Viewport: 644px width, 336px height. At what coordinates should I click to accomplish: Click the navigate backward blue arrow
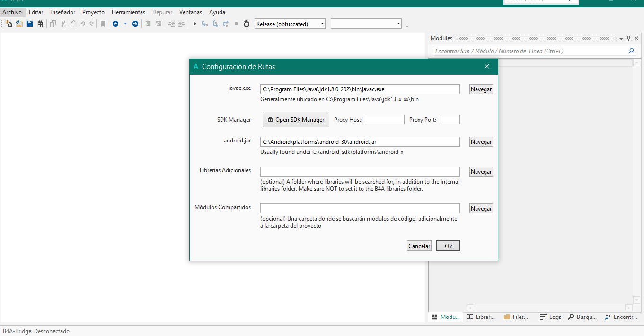coord(115,24)
